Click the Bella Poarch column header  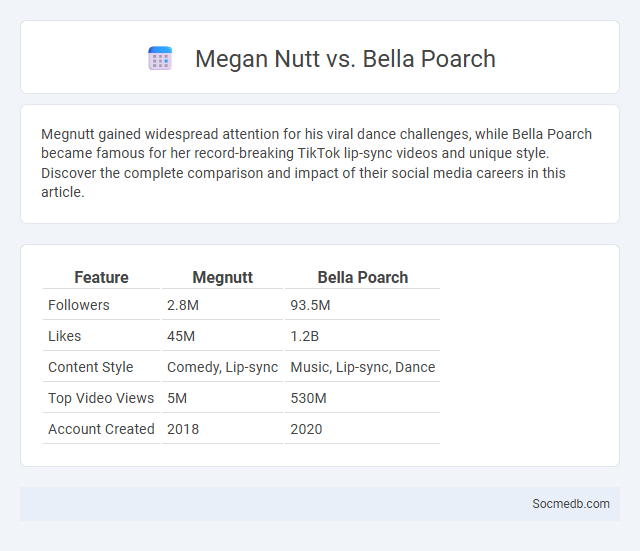[362, 278]
